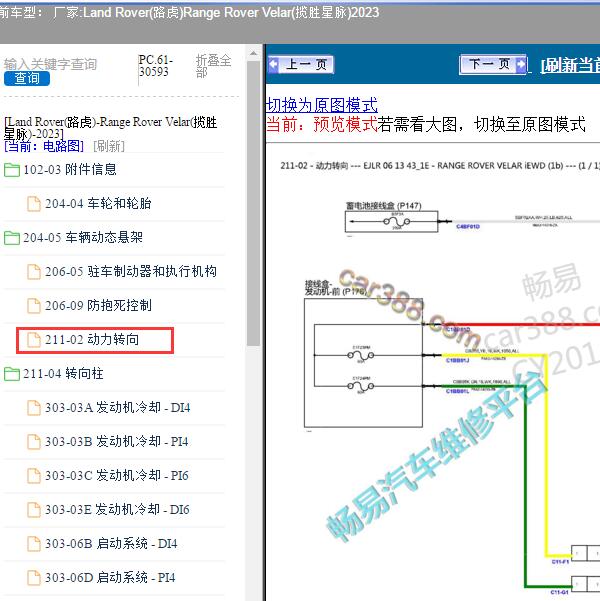Click document icon beside 206-09 防抱死控制

point(34,306)
